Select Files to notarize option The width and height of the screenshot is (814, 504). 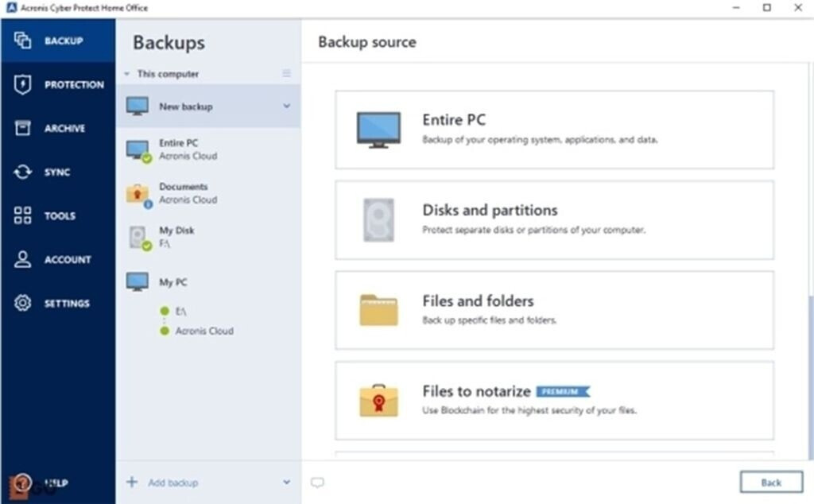click(554, 400)
